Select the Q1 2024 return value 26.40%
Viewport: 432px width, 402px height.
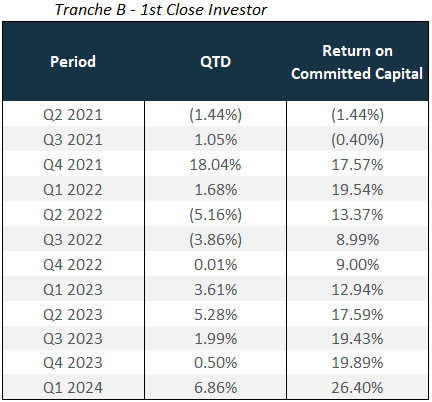357,388
